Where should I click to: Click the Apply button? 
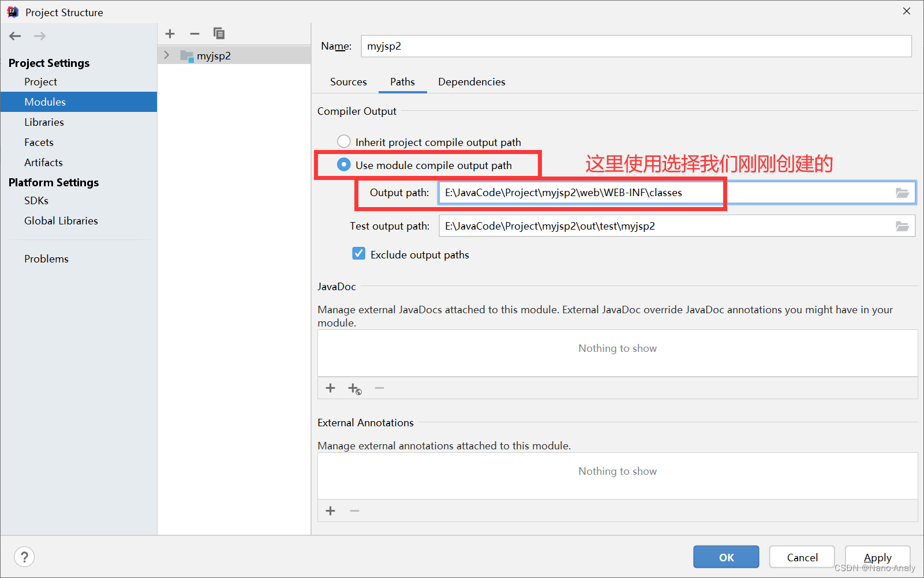[878, 557]
